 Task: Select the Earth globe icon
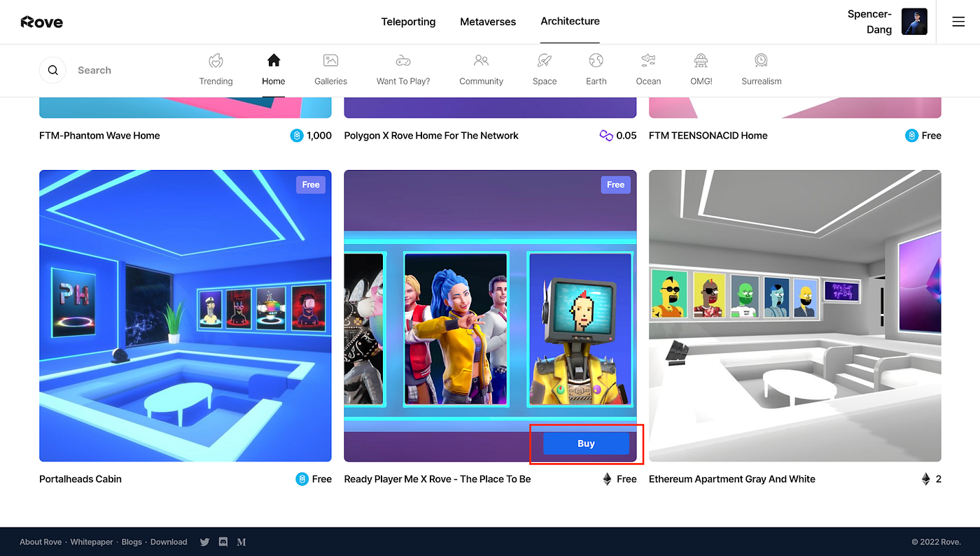596,60
